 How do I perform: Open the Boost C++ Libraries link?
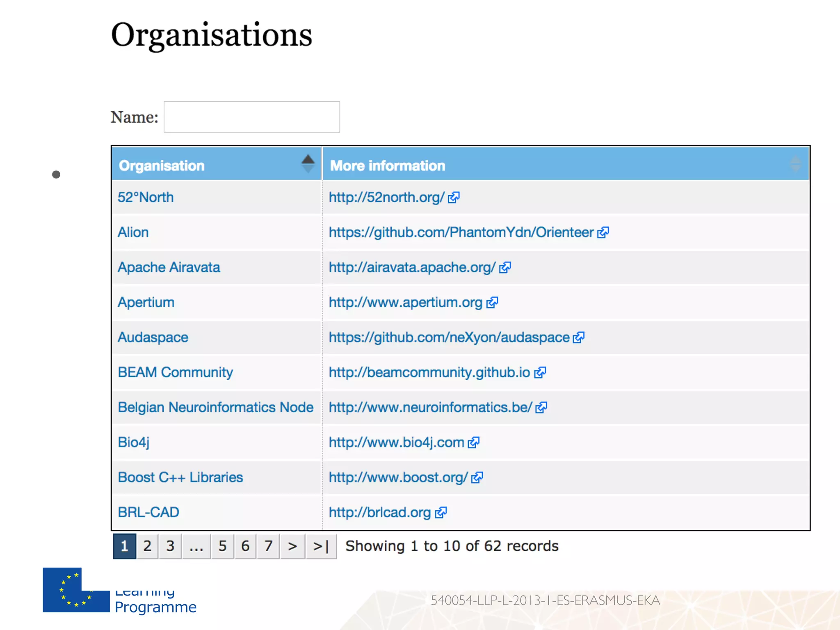coord(180,477)
